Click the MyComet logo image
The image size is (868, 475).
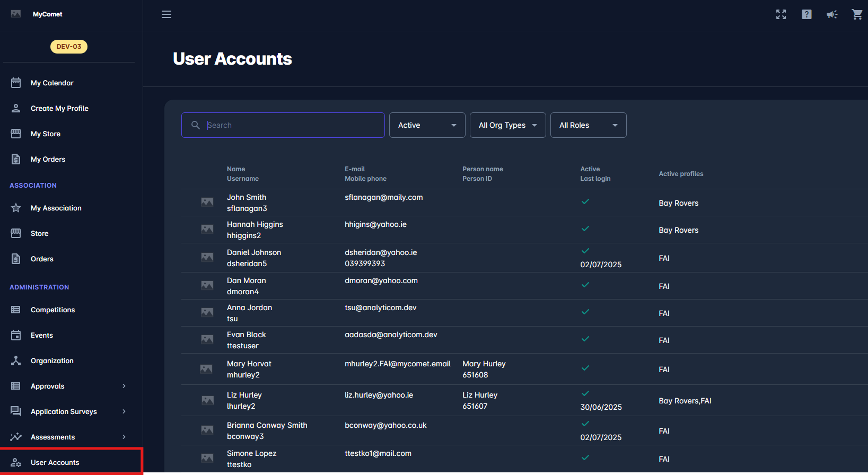click(x=16, y=14)
